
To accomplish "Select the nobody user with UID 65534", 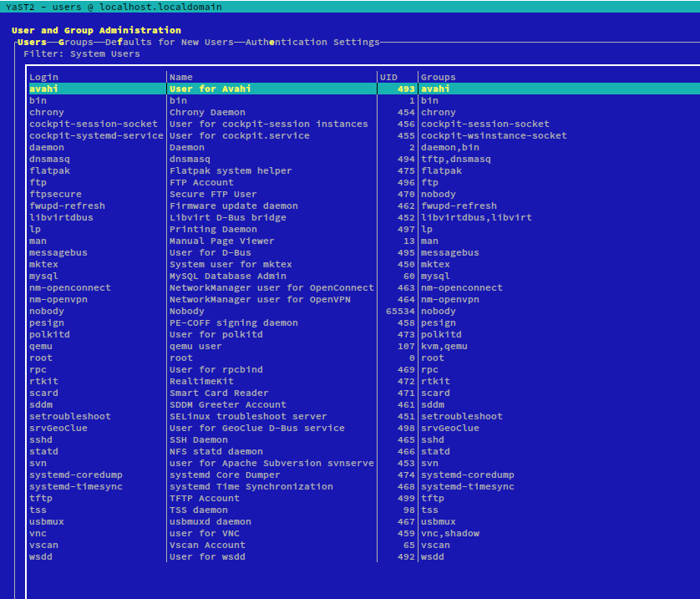I will [47, 311].
